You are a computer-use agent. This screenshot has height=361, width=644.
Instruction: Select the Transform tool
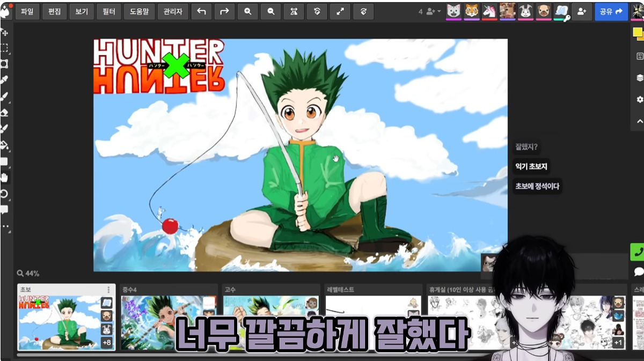click(4, 64)
